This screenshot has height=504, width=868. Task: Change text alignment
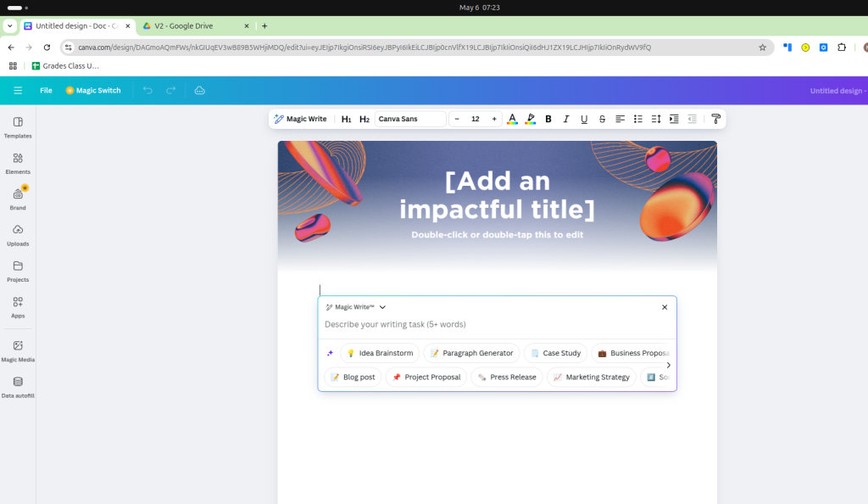pos(620,119)
